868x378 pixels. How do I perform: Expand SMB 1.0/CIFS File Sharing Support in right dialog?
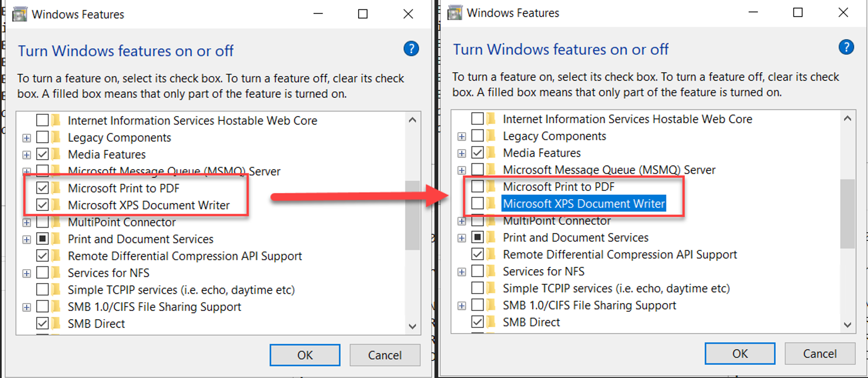[461, 306]
